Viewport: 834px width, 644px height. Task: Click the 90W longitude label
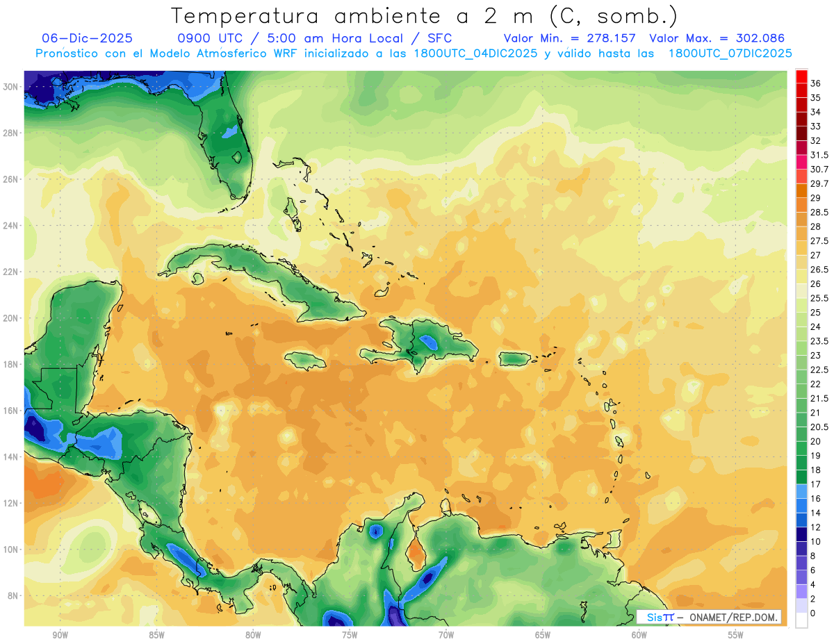click(60, 636)
